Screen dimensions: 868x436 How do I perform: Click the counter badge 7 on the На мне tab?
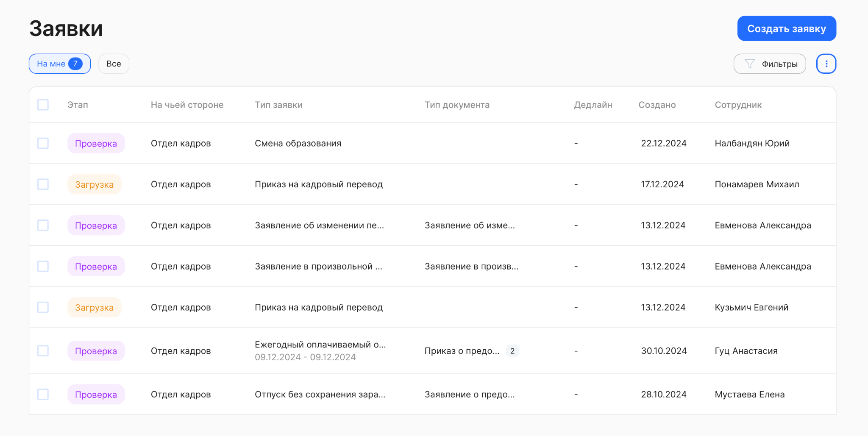coord(75,64)
